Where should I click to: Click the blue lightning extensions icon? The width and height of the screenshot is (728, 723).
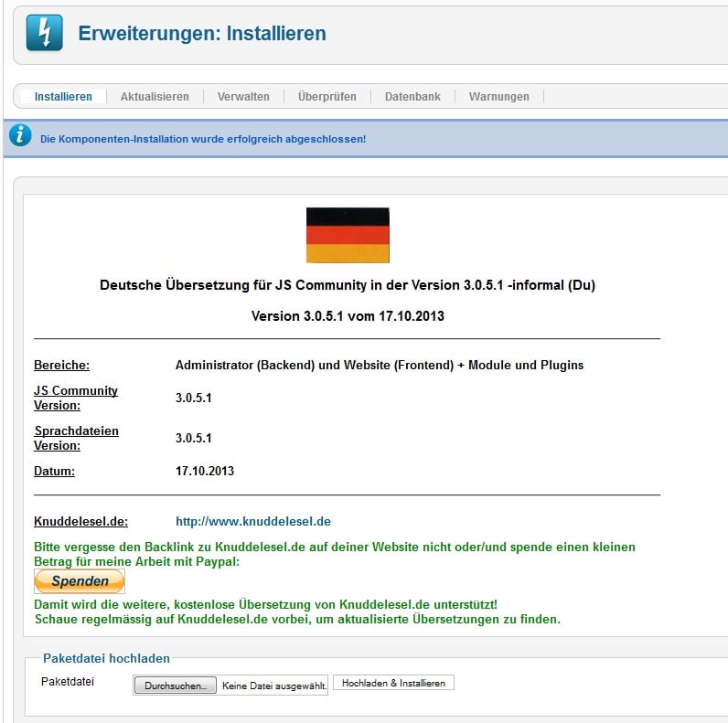coord(45,33)
